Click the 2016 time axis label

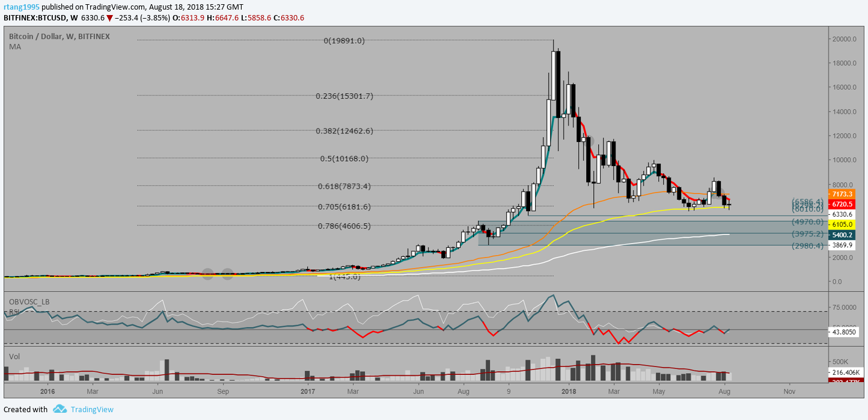(x=47, y=391)
